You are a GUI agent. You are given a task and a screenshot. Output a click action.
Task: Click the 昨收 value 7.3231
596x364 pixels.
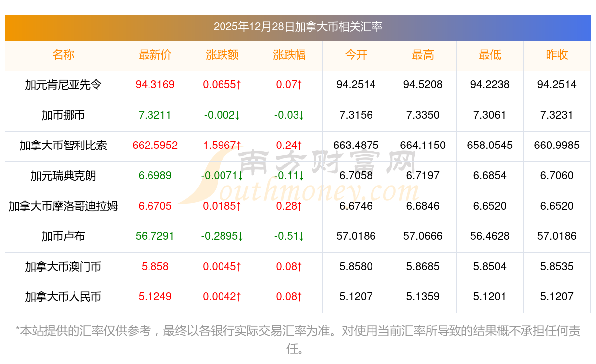[x=557, y=115]
